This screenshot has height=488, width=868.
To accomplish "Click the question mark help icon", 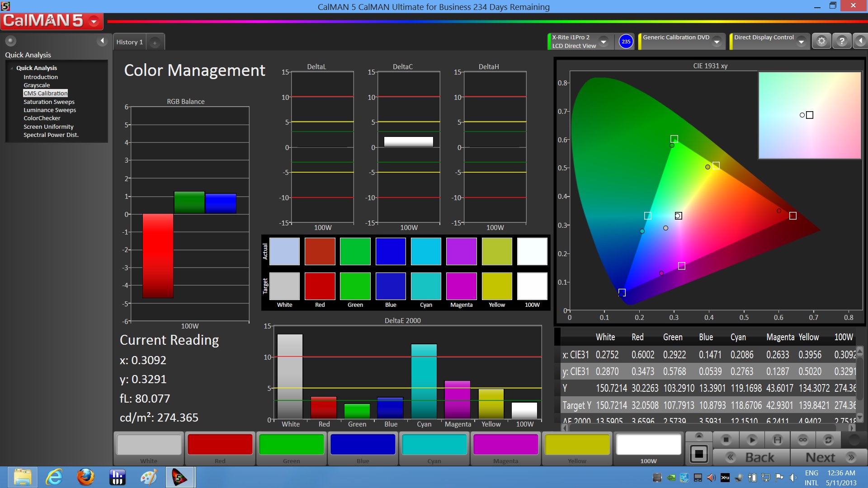I will point(841,41).
